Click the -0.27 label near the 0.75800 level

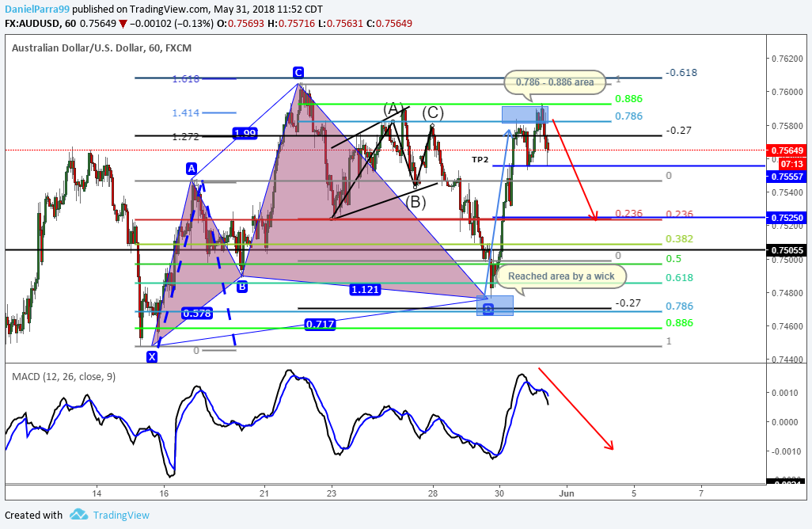679,131
